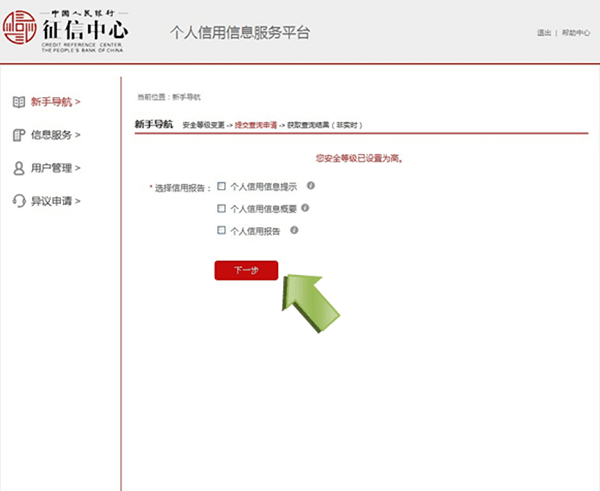This screenshot has height=491, width=600.
Task: Click the 您安全等级已设置为高 message
Action: (359, 158)
